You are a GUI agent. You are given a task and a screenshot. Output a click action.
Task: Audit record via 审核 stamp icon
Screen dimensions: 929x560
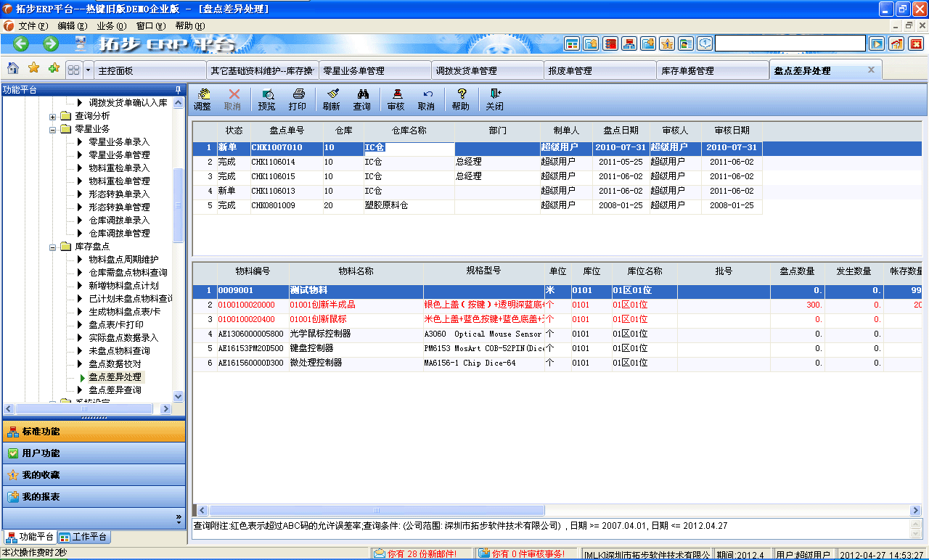pos(395,99)
